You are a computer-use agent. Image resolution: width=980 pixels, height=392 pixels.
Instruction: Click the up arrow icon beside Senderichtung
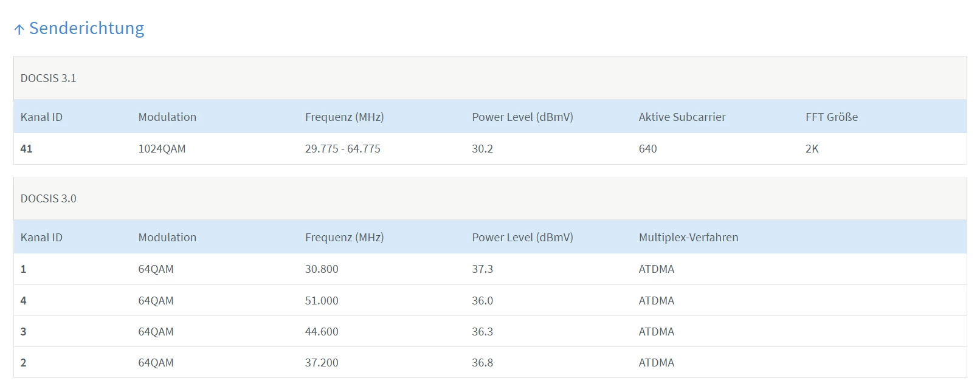(x=19, y=29)
